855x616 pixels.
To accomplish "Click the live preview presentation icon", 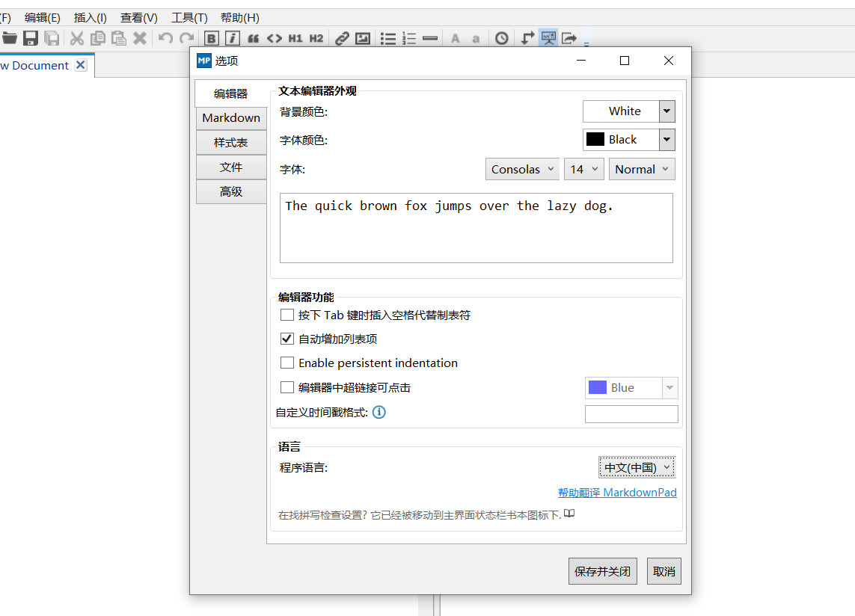I will coord(548,38).
